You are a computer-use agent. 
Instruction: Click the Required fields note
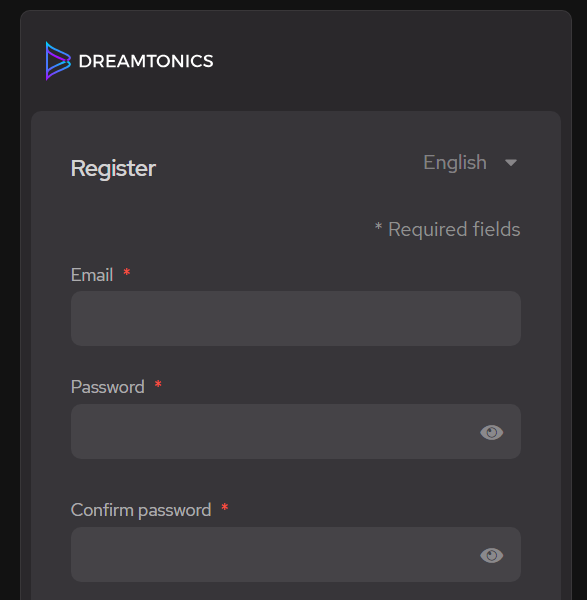point(447,230)
